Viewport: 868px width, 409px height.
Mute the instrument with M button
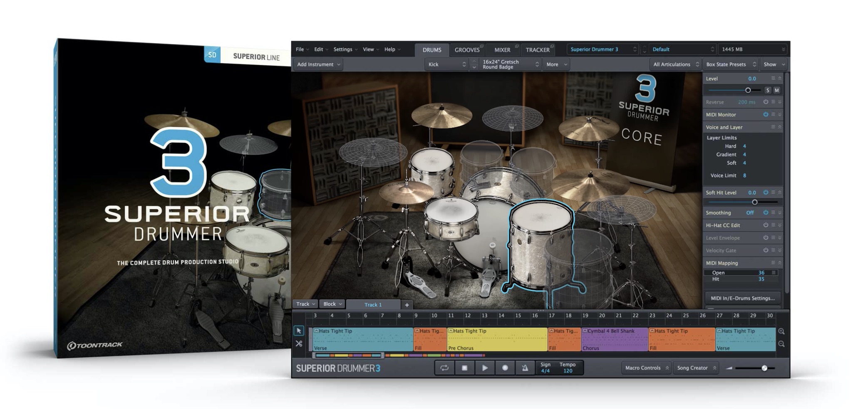point(776,90)
